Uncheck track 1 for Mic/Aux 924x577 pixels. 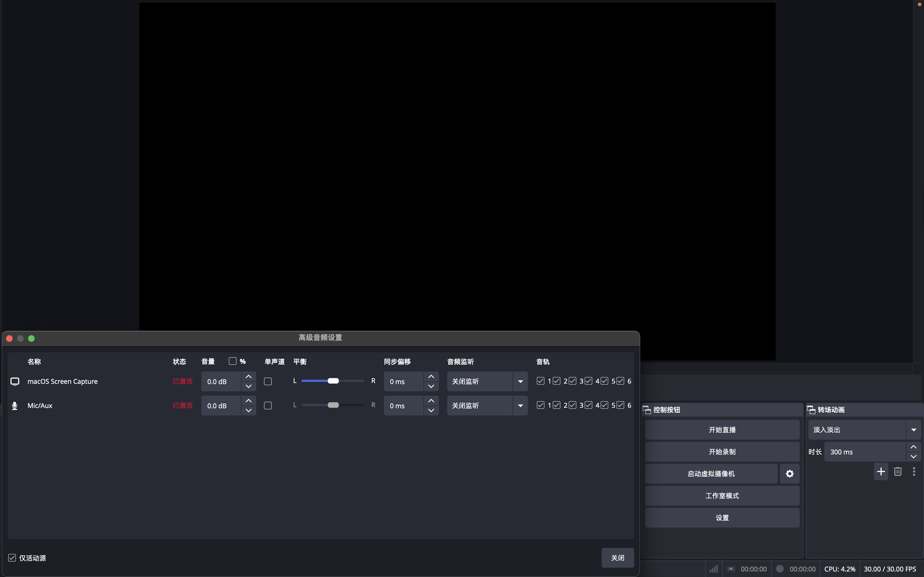(540, 405)
